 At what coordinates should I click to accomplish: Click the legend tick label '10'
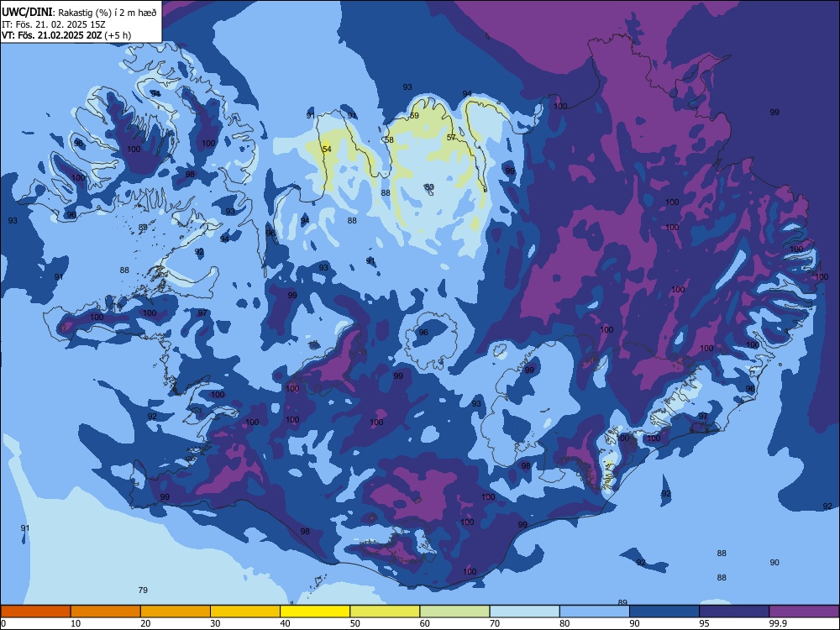(x=76, y=623)
